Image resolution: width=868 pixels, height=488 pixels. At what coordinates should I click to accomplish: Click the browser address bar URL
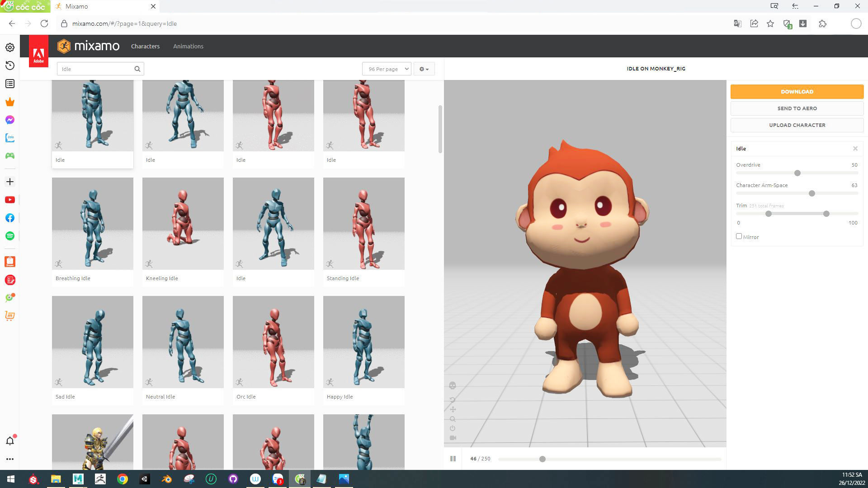coord(124,23)
